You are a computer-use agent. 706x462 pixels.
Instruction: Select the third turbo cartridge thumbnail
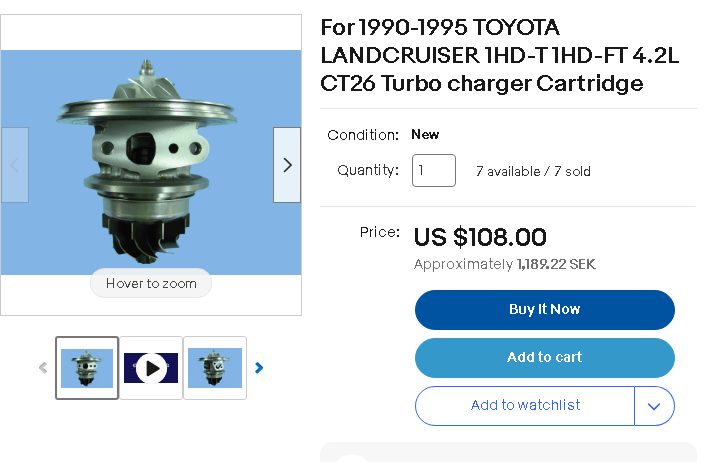click(215, 368)
